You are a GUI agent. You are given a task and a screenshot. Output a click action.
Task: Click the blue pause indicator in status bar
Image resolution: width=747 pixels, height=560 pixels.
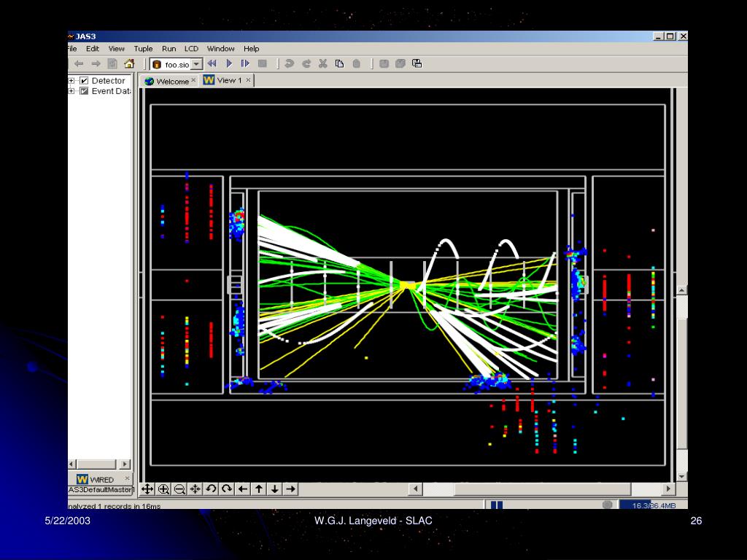(496, 505)
